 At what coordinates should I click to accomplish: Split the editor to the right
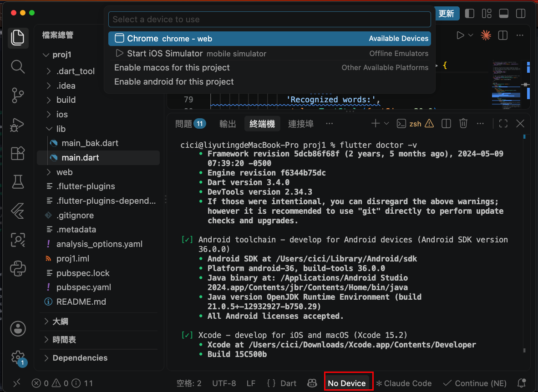coord(502,35)
